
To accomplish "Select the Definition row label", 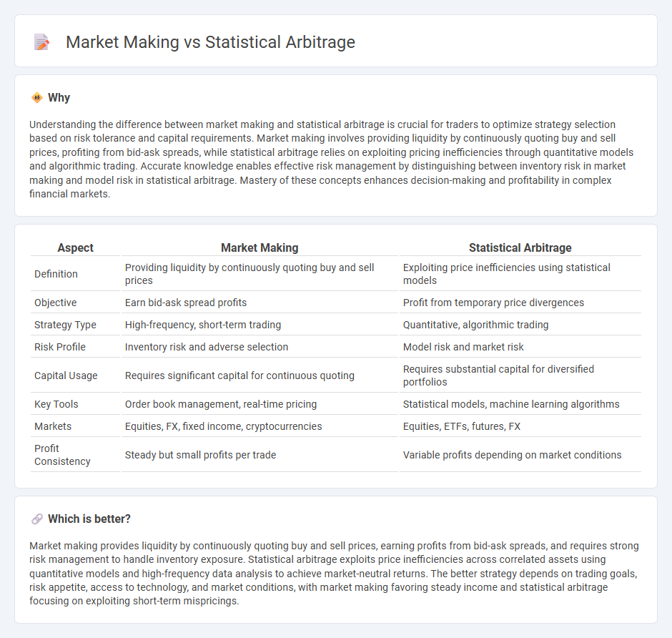I will pyautogui.click(x=56, y=274).
